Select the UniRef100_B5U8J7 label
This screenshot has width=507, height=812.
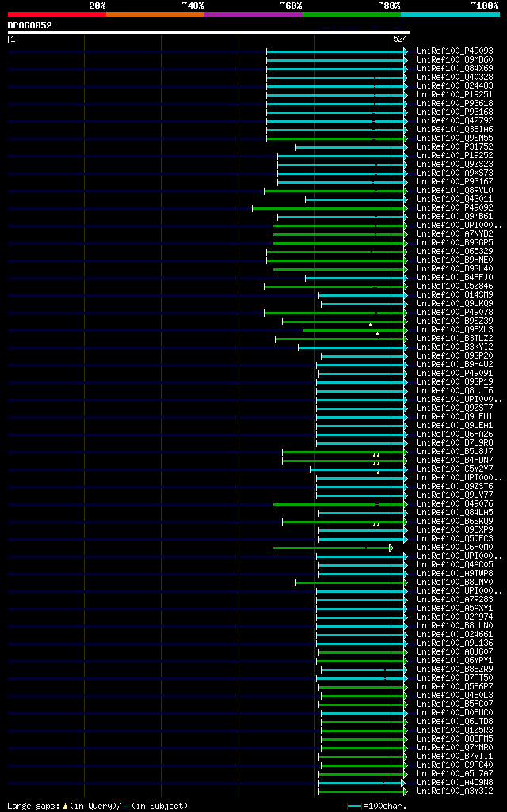click(456, 452)
